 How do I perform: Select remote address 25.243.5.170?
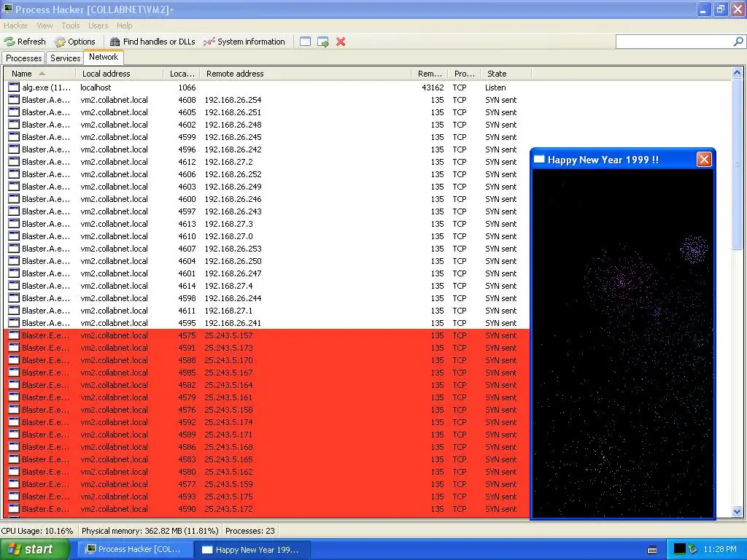pyautogui.click(x=228, y=360)
